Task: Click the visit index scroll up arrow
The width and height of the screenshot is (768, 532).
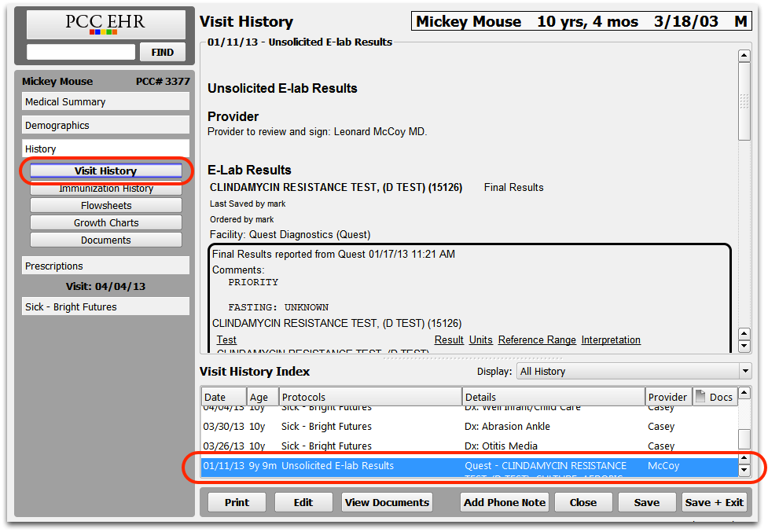Action: tap(744, 392)
